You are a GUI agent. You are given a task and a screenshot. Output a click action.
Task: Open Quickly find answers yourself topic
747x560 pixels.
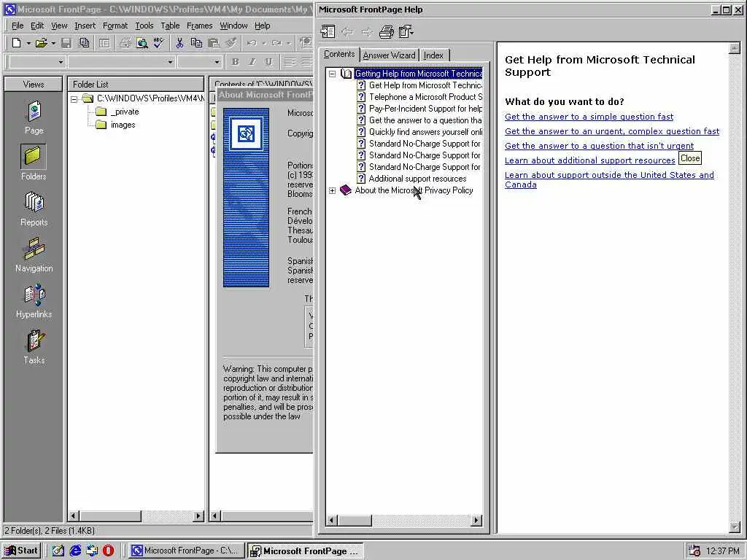click(425, 132)
